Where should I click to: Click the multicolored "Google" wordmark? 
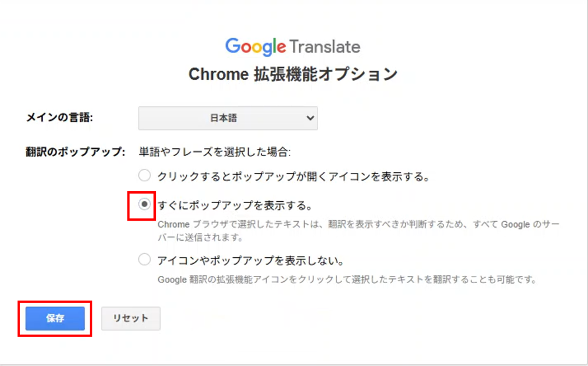256,46
